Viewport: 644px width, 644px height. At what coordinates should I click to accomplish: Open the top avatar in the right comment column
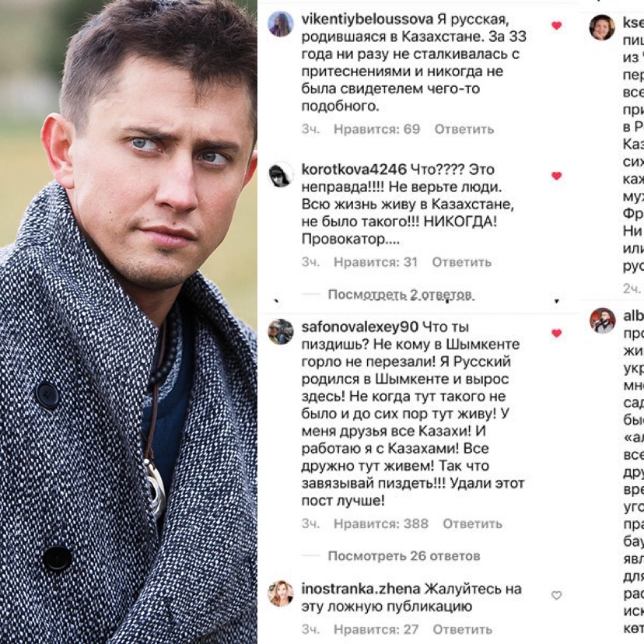pos(602,27)
